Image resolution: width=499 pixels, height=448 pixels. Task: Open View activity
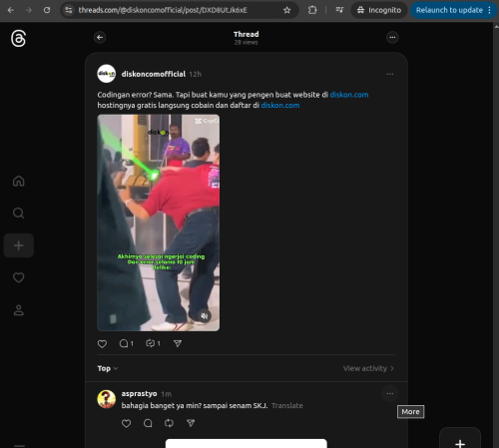click(368, 368)
